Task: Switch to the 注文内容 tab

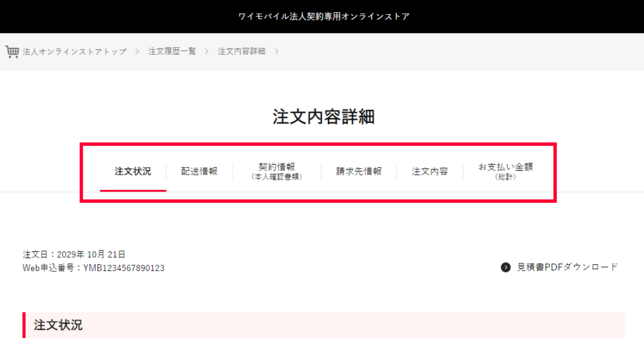Action: pyautogui.click(x=430, y=172)
